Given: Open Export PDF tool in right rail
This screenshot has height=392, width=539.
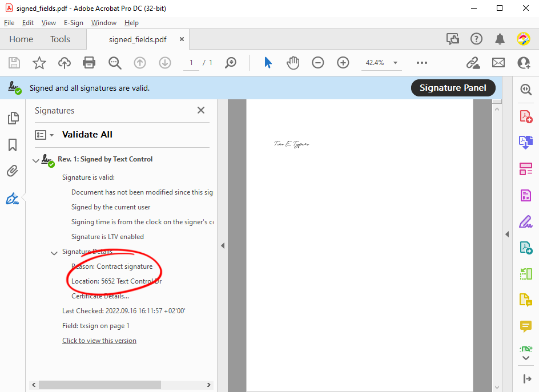Looking at the screenshot, I should point(526,142).
